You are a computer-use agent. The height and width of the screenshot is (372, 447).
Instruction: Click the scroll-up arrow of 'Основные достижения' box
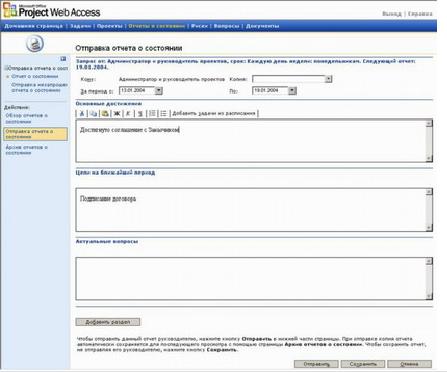coord(429,123)
